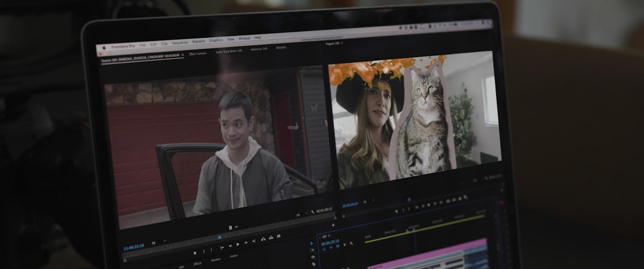Play the sequence in the Program monitor
Screen dimensions: 644x269
tap(429, 205)
